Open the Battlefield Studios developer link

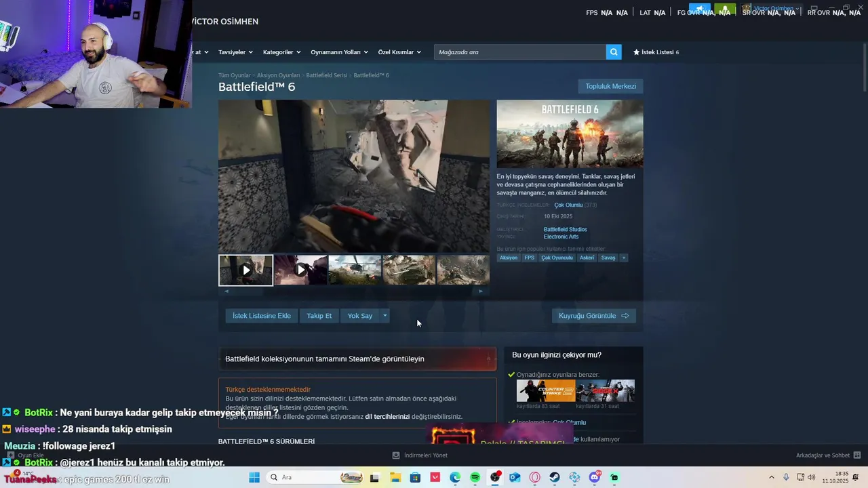point(566,229)
